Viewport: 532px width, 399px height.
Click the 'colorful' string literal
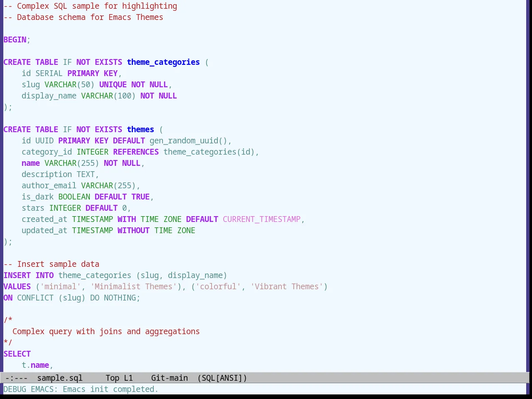218,286
